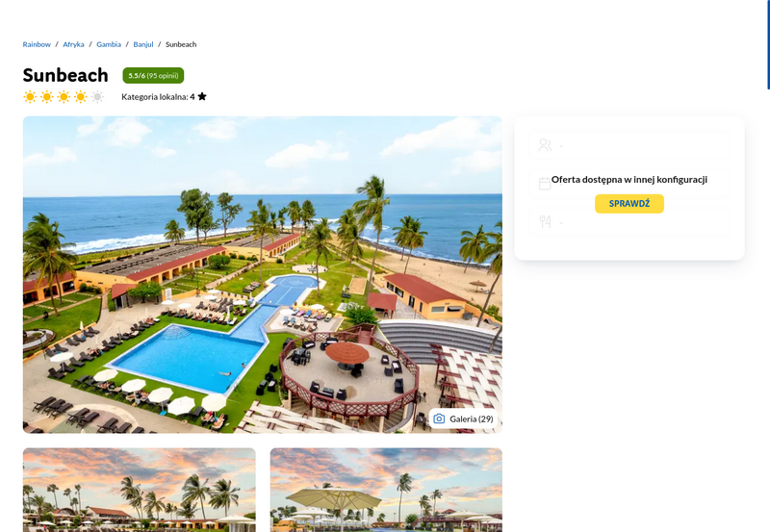This screenshot has width=770, height=532.
Task: Click the guests people icon
Action: pyautogui.click(x=545, y=144)
